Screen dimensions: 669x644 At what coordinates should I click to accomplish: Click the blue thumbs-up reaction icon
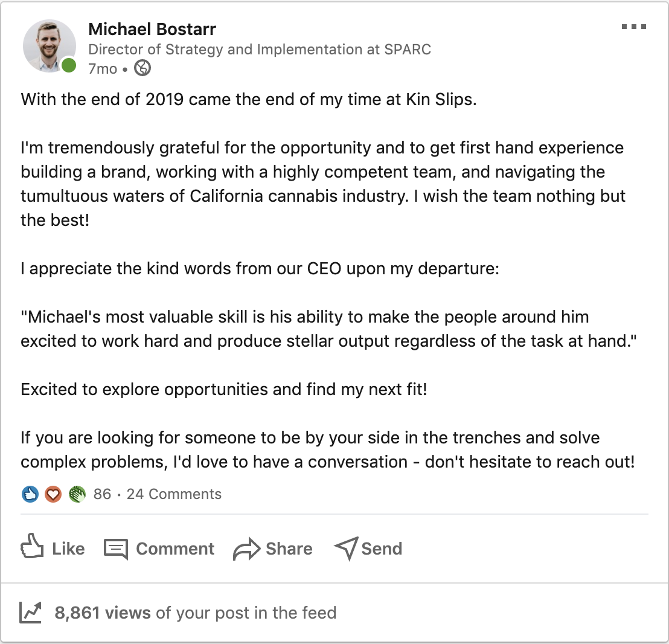pos(30,495)
